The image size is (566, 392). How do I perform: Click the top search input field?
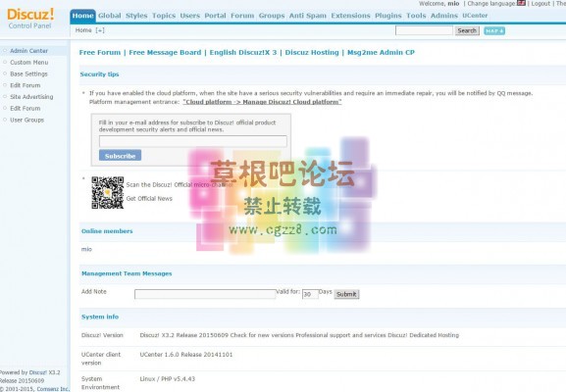(424, 30)
